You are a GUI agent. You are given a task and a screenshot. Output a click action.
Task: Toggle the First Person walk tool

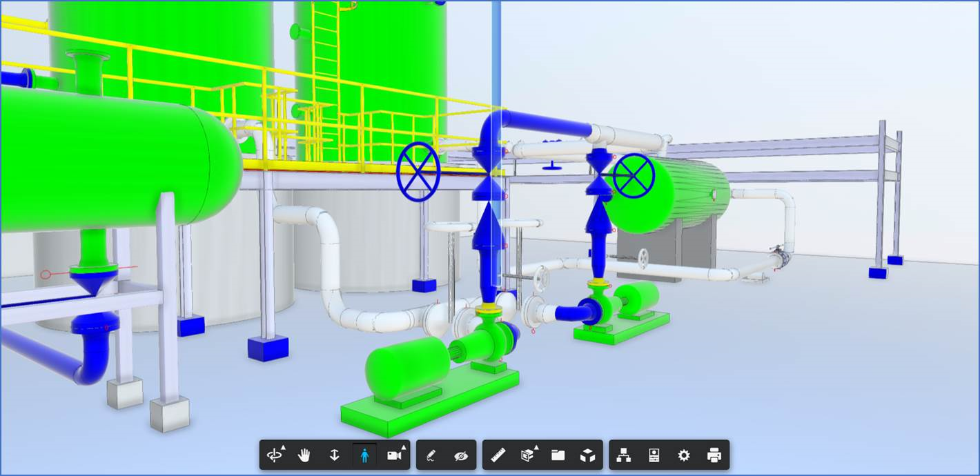point(364,455)
